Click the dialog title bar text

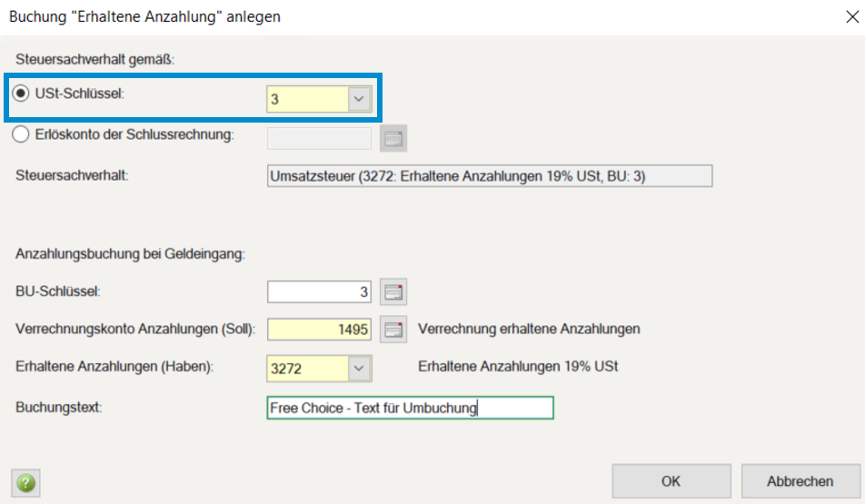(144, 16)
